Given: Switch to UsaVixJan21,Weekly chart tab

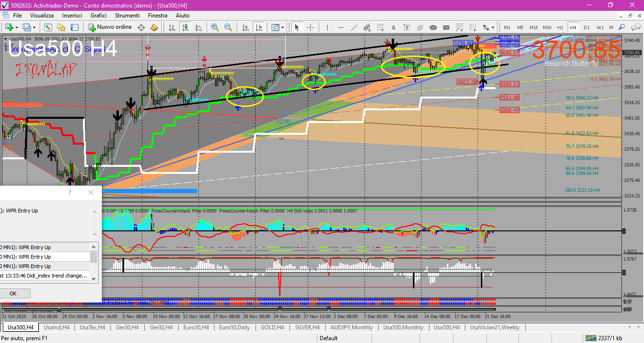Looking at the screenshot, I should tap(495, 327).
